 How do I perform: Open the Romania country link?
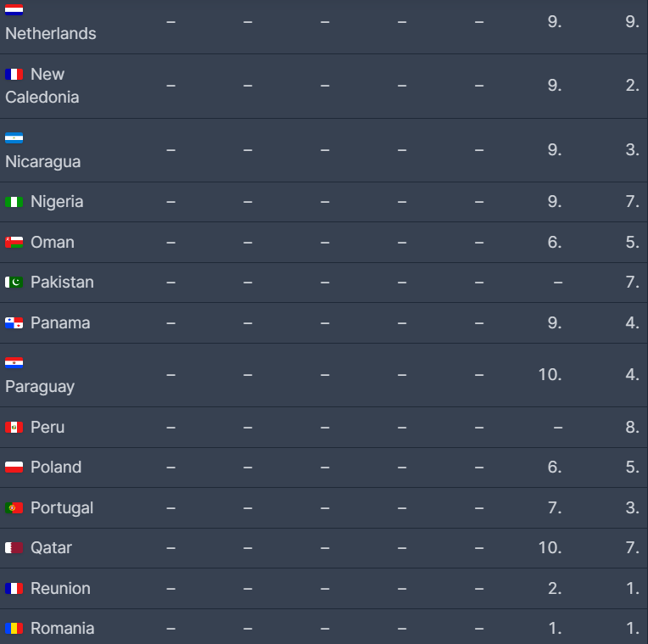point(62,629)
